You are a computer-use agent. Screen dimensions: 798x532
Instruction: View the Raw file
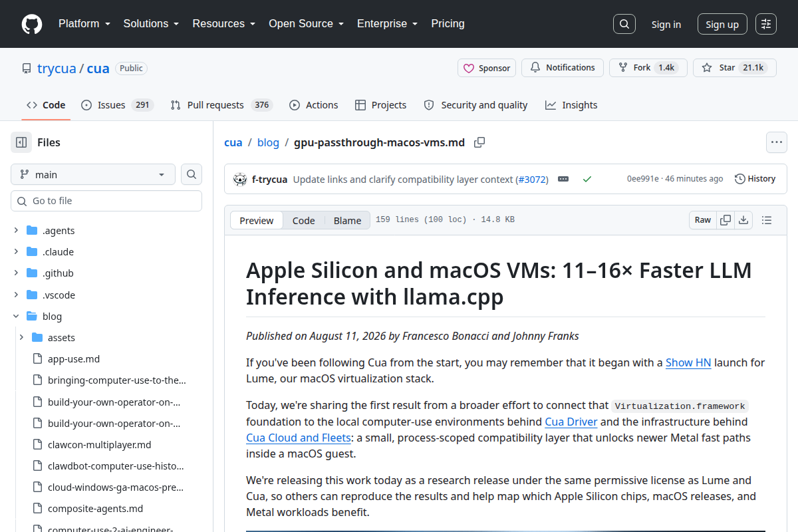703,220
